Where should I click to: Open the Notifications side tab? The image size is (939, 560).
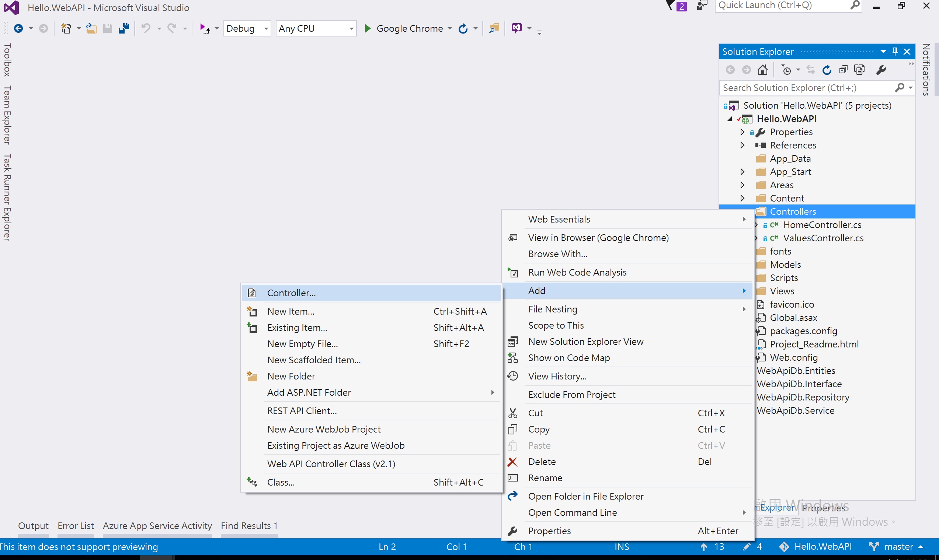coord(926,69)
